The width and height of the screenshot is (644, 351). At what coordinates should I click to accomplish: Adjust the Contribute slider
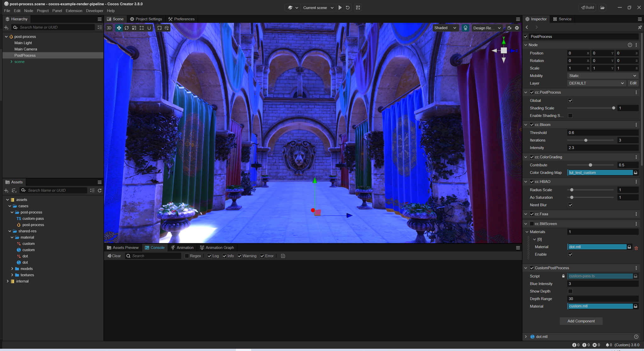tap(591, 165)
